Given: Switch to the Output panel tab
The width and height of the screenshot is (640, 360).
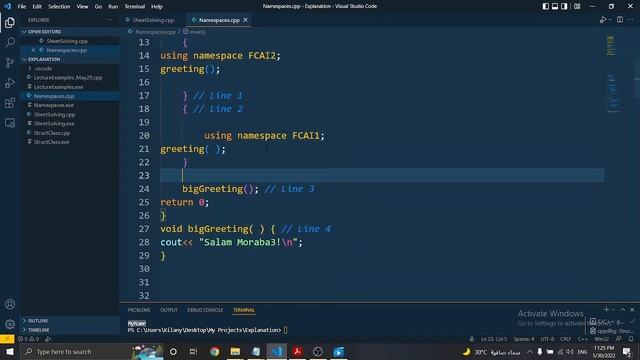Looking at the screenshot, I should 169,310.
